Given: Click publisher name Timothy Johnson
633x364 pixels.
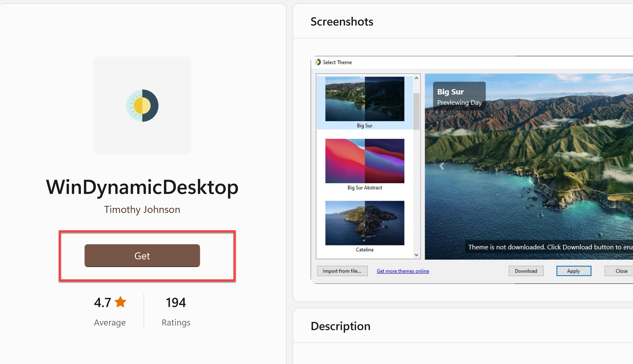Looking at the screenshot, I should click(142, 209).
